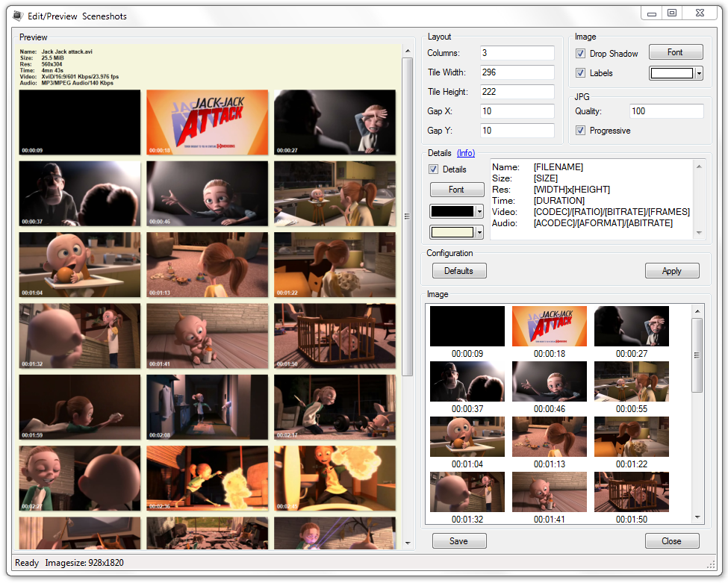Select the 00:00:27 thumbnail in Image list
The width and height of the screenshot is (728, 583).
[x=632, y=326]
